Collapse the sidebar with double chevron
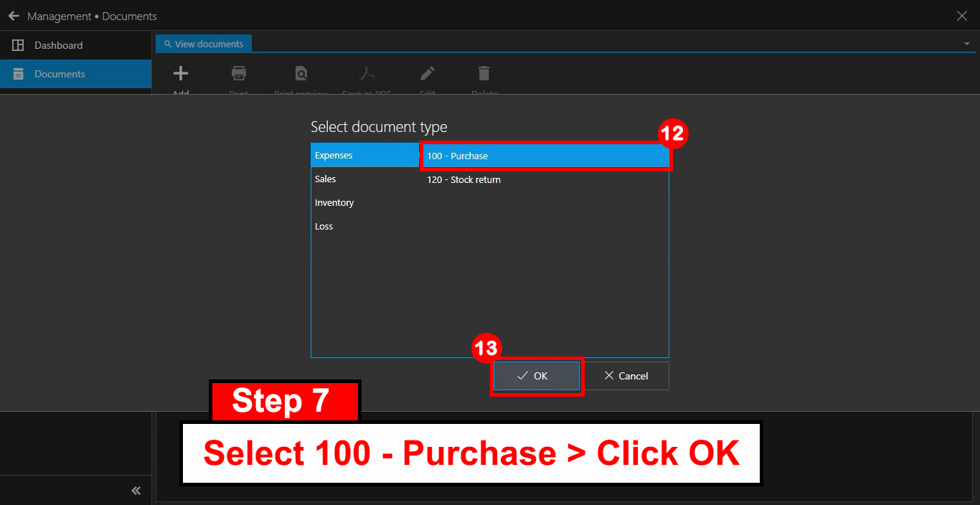The height and width of the screenshot is (505, 980). [136, 491]
